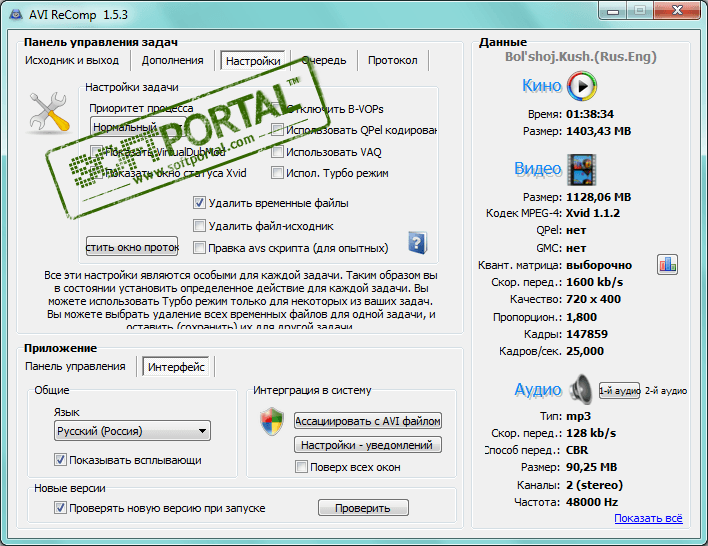The image size is (708, 546).
Task: Open the Язык language dropdown
Action: click(132, 431)
